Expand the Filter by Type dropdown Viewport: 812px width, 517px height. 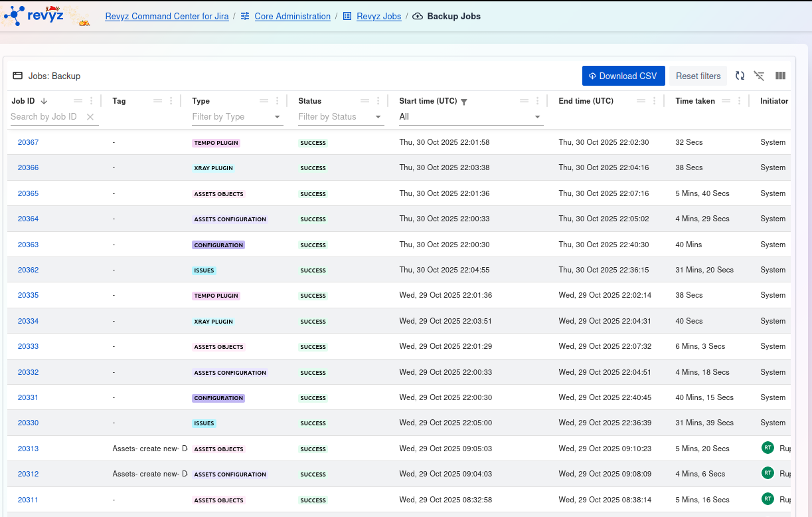coord(277,117)
